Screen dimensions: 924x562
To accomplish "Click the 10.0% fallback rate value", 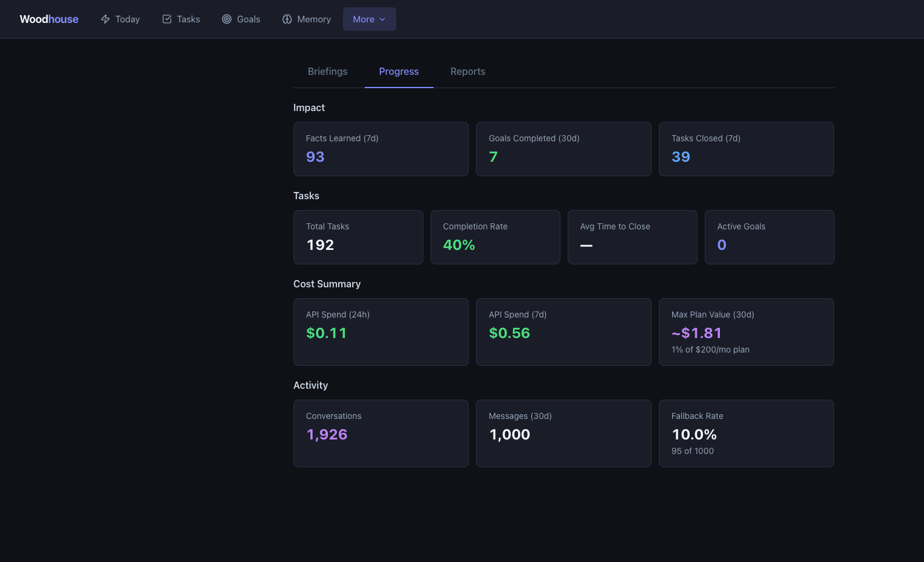I will coord(694,435).
